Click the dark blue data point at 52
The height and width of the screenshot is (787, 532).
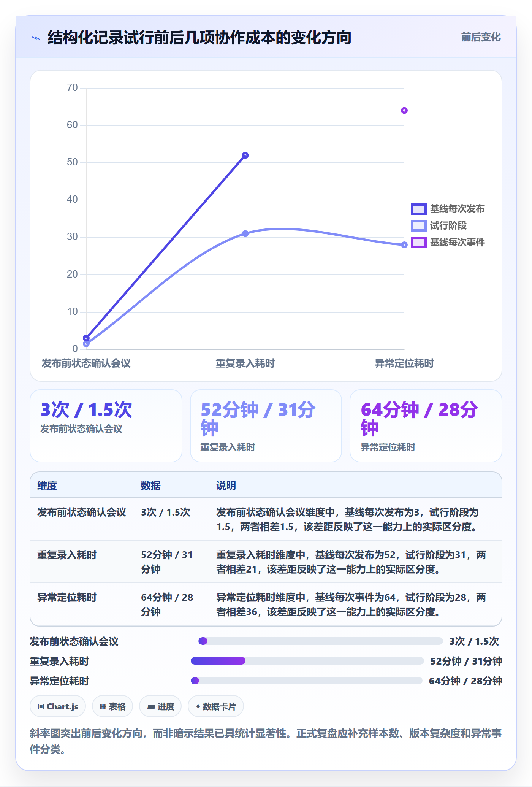pos(245,155)
